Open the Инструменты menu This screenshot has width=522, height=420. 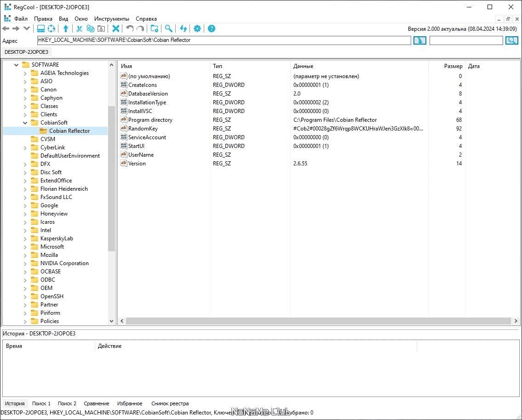click(111, 19)
